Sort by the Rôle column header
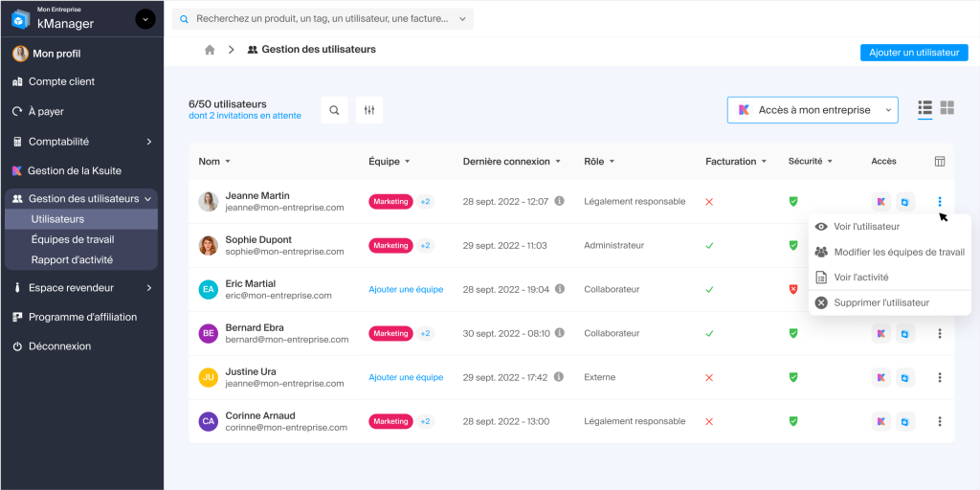 (x=599, y=162)
